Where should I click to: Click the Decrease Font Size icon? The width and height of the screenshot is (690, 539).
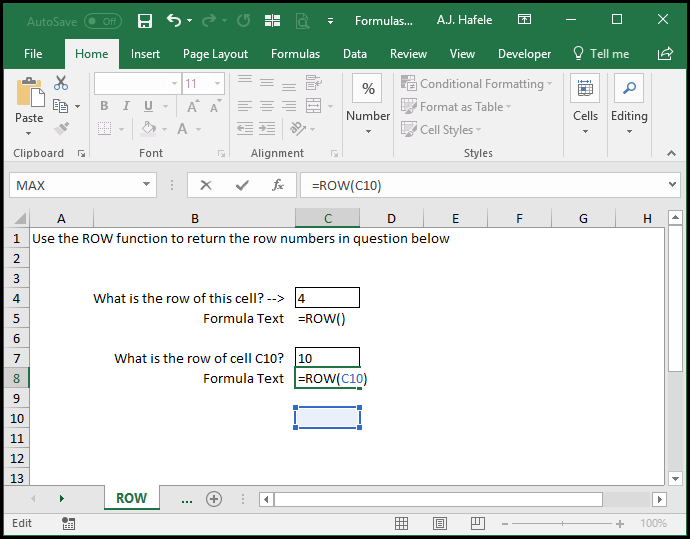click(x=215, y=106)
